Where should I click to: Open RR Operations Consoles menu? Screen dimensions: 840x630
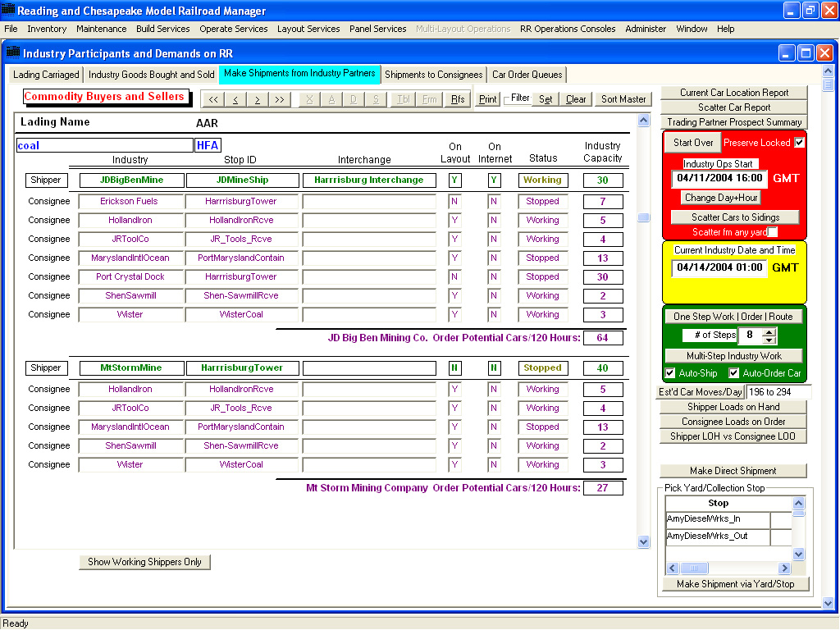[568, 29]
